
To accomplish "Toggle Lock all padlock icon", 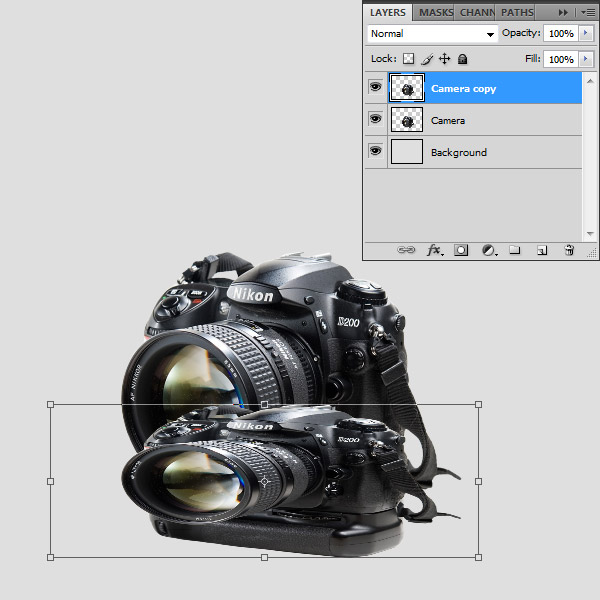I will [463, 59].
